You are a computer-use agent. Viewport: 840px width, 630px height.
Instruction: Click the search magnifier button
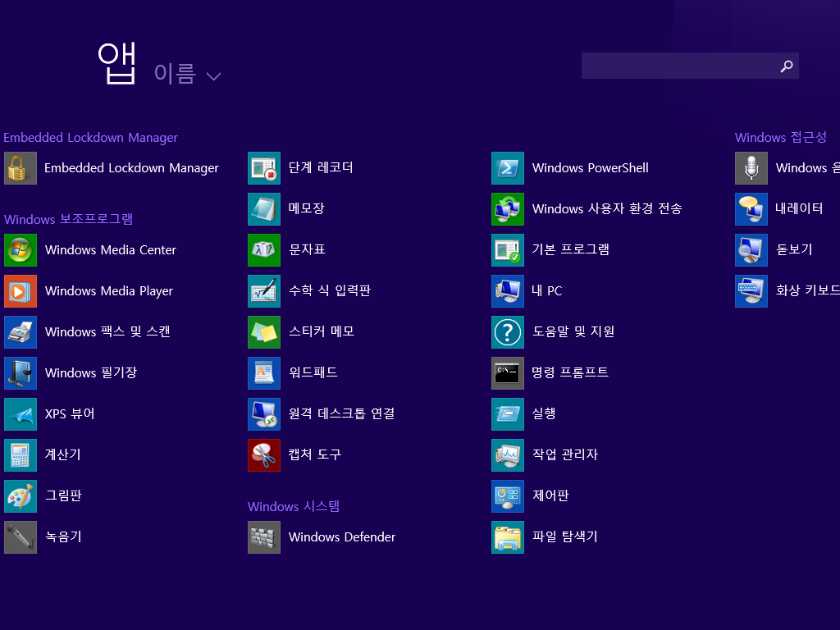pyautogui.click(x=787, y=66)
